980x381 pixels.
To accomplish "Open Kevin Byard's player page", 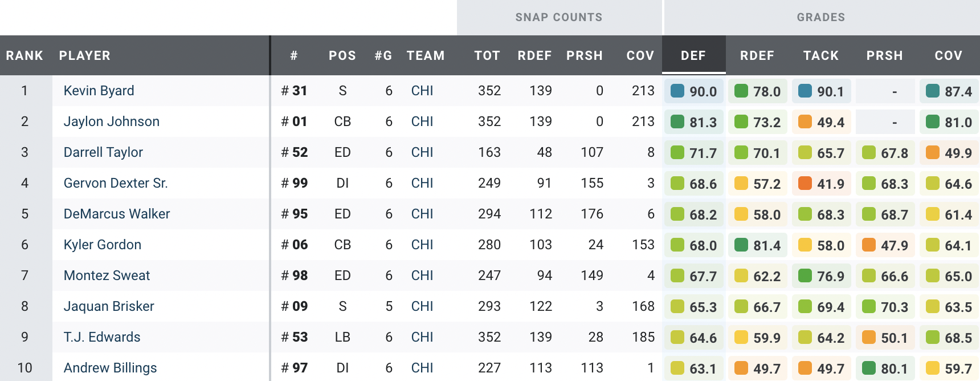I will click(99, 91).
